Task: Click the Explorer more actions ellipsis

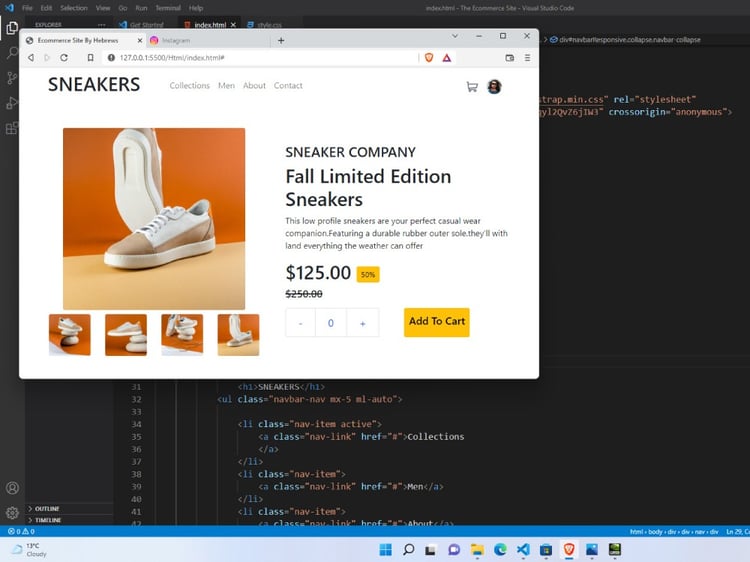Action: click(101, 25)
